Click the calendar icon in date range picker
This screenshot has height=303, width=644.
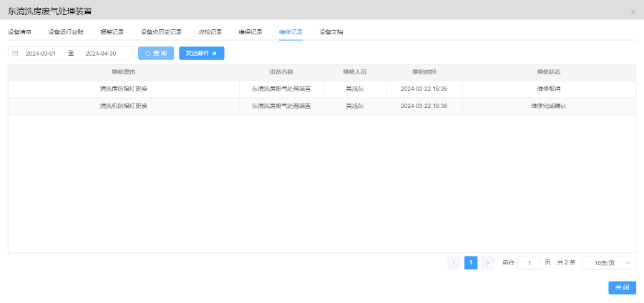click(15, 54)
